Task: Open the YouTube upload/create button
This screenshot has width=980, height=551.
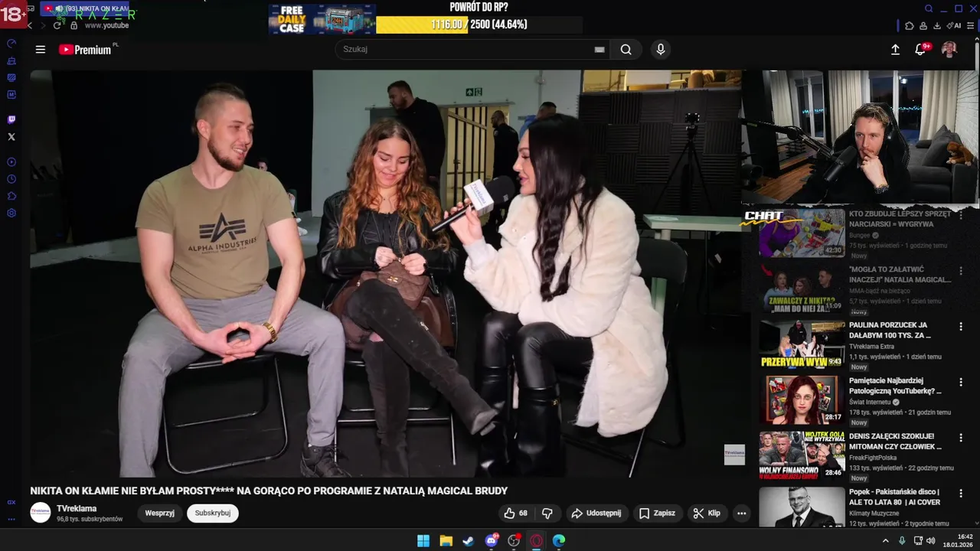Action: click(x=895, y=50)
